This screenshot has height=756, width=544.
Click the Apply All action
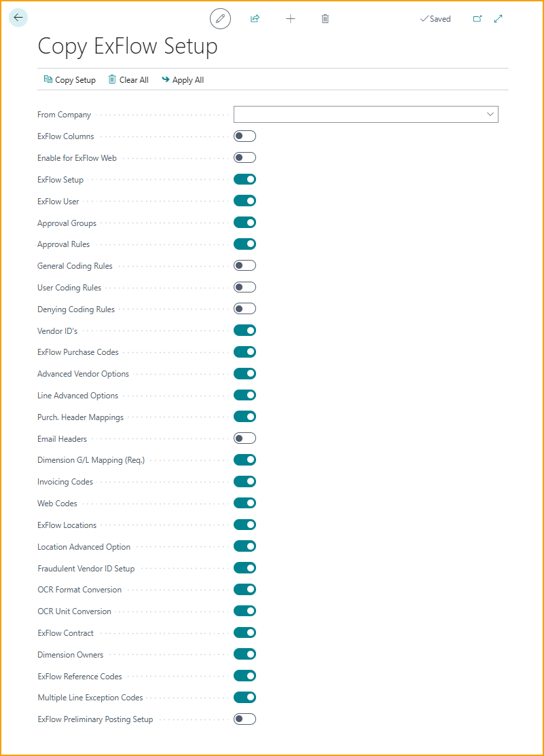(x=183, y=80)
